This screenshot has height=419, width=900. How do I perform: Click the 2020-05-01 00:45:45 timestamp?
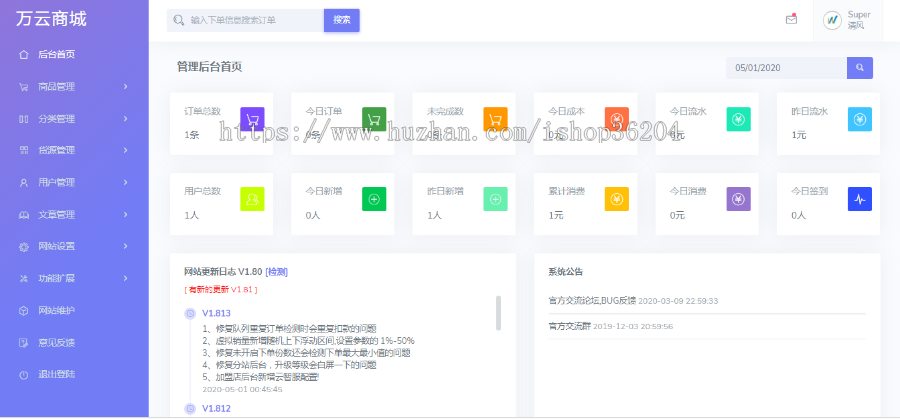pyautogui.click(x=242, y=389)
